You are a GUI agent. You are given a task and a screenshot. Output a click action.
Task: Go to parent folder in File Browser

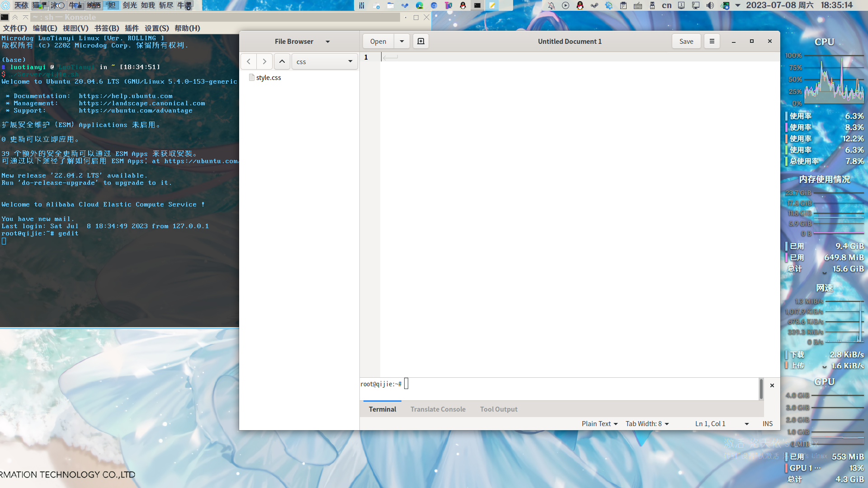click(x=282, y=61)
